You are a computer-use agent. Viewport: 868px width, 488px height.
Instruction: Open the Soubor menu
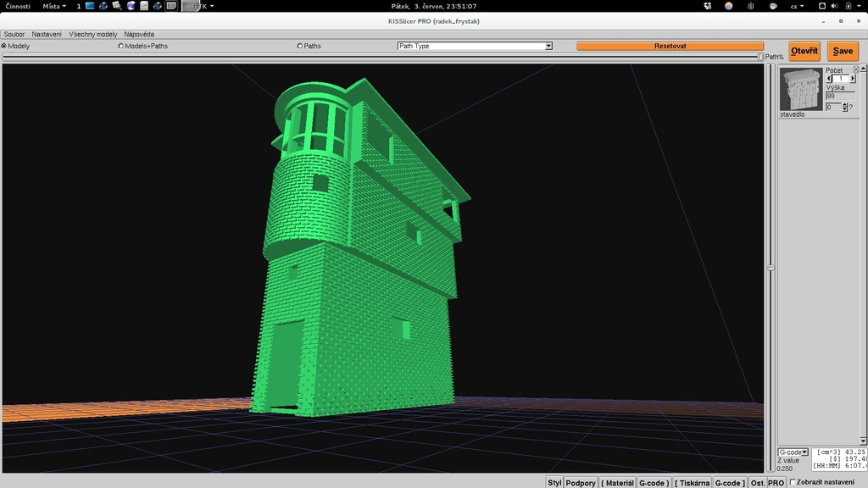click(14, 34)
